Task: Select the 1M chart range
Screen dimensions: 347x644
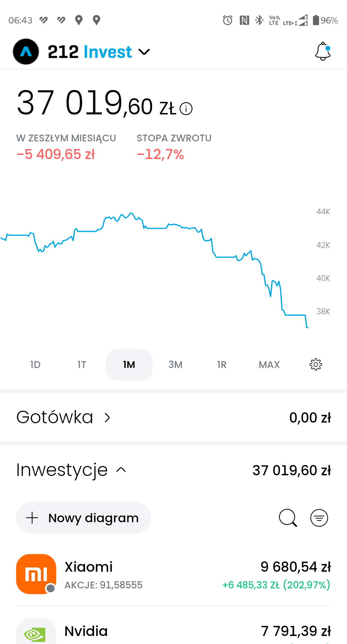Action: click(129, 364)
